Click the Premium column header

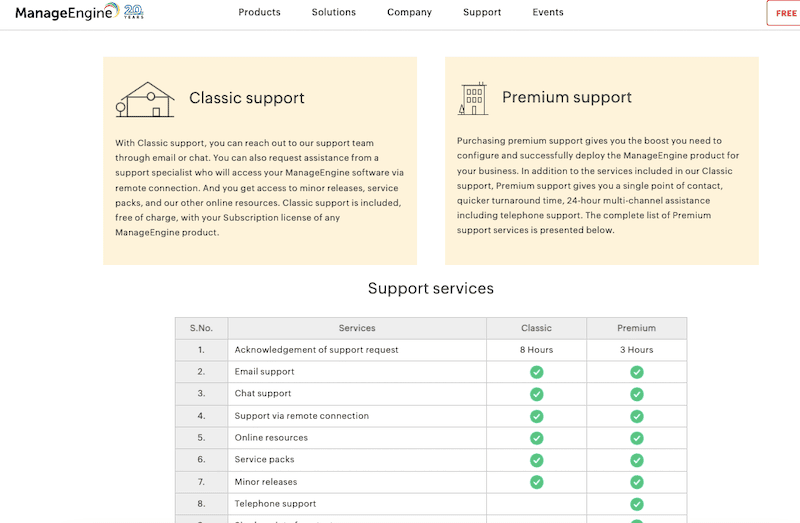point(636,328)
